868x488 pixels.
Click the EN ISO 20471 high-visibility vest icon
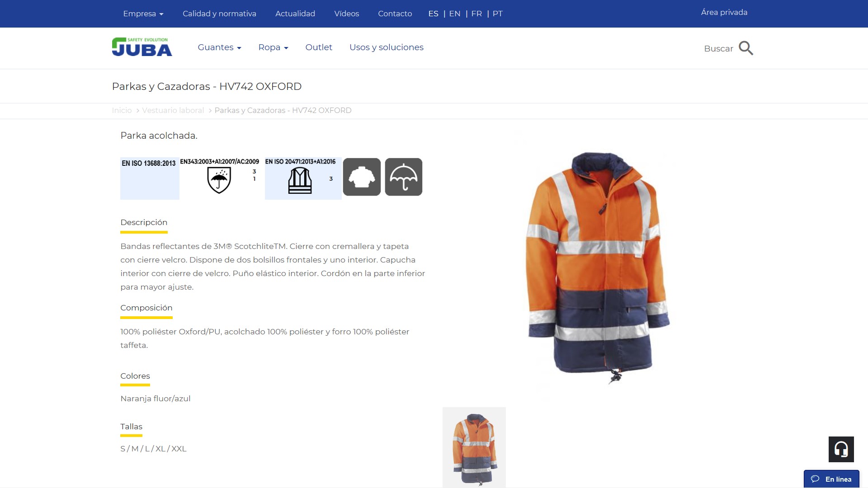pyautogui.click(x=300, y=180)
